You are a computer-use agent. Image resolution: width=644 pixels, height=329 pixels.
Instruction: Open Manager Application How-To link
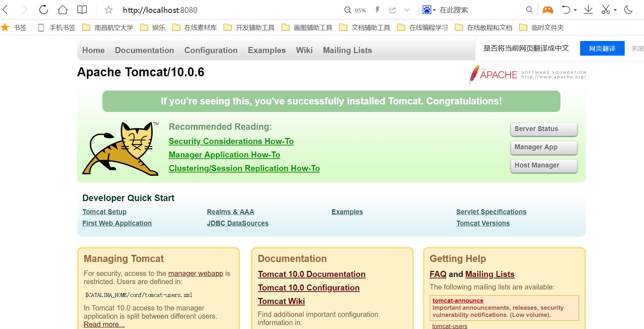[225, 155]
